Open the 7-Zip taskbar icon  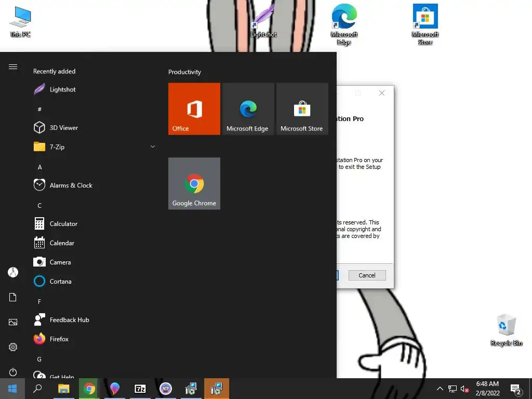point(140,389)
